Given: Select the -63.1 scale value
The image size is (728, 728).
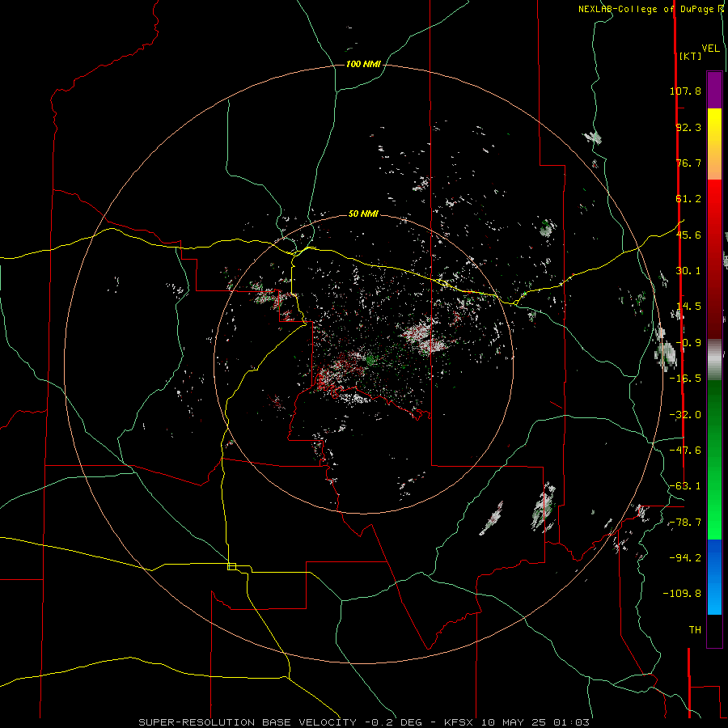Looking at the screenshot, I should pos(685,486).
